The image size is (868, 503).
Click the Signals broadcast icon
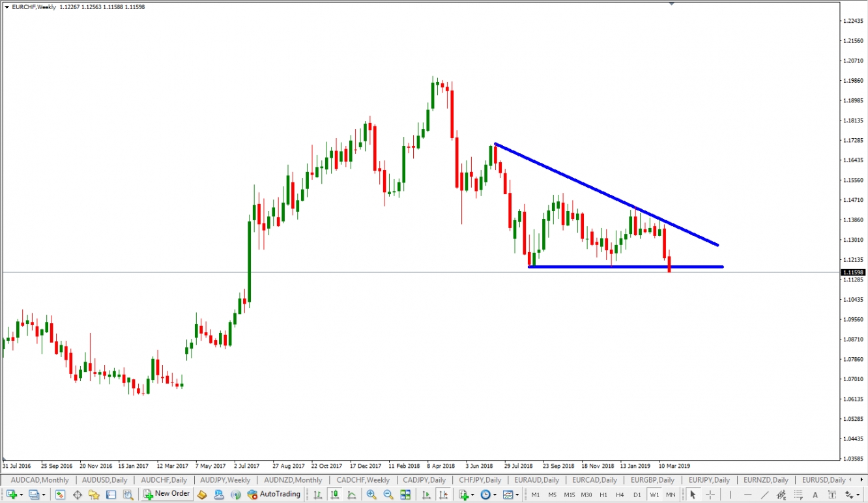coord(235,495)
